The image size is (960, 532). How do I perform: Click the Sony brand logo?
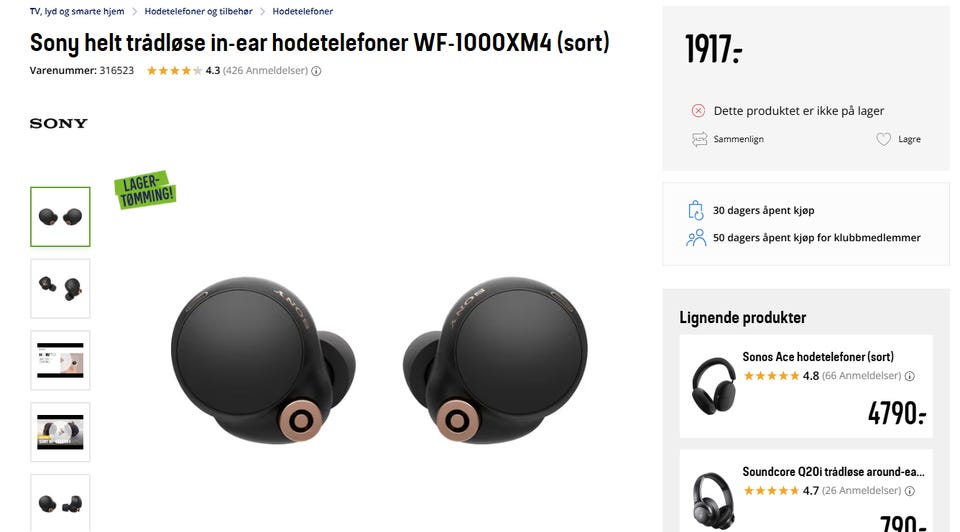pos(59,123)
